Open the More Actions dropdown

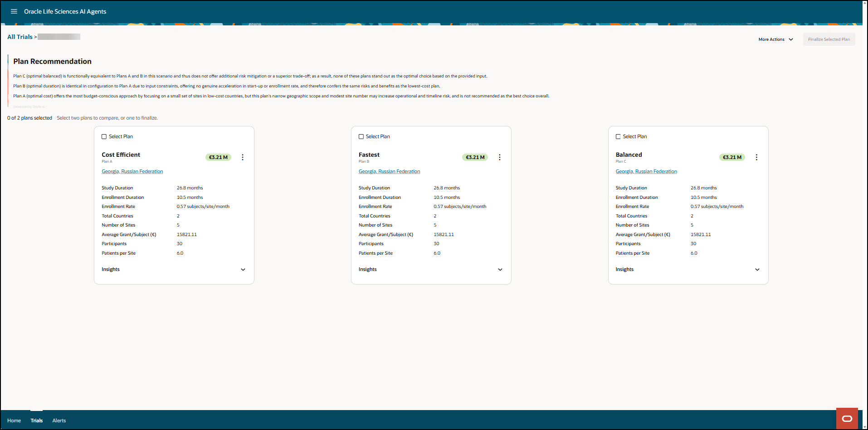coord(776,39)
